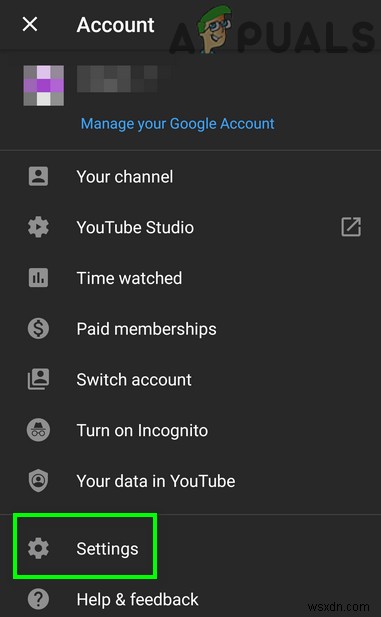Tap the Your data in YouTube shield icon
The height and width of the screenshot is (617, 381).
pos(38,481)
